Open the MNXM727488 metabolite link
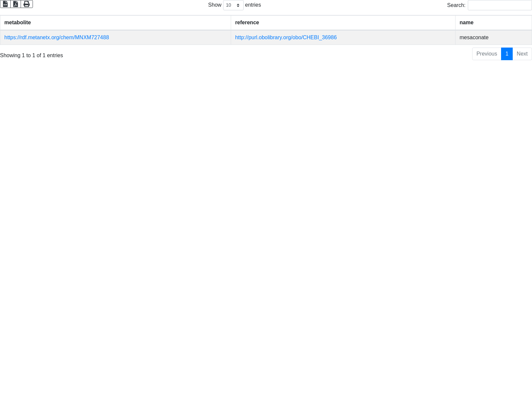Viewport: 532px width, 399px height. point(57,38)
